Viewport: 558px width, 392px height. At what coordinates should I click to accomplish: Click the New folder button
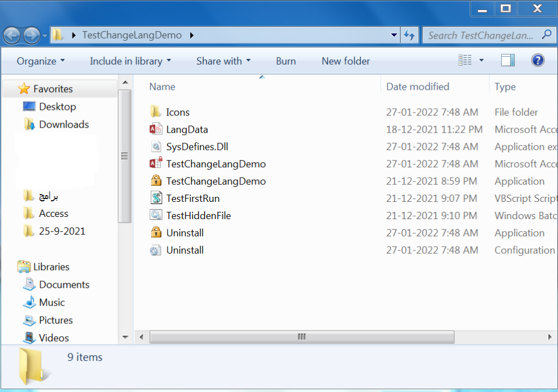pos(345,61)
